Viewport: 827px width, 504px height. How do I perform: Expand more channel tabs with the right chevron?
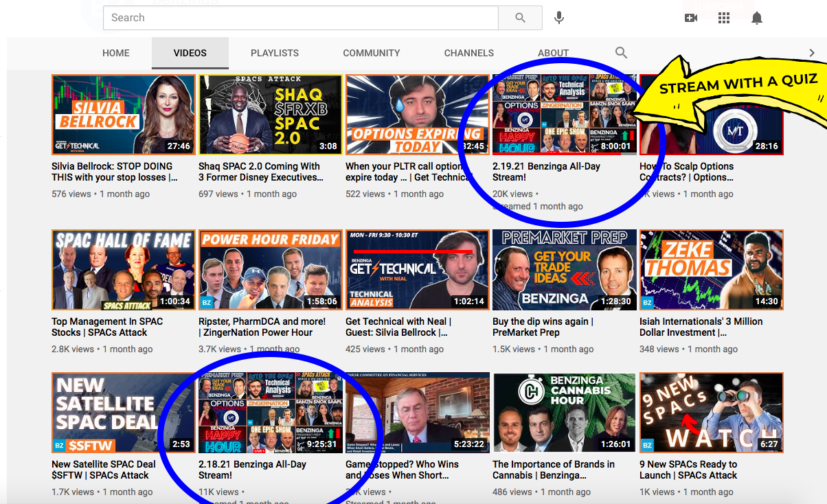tap(811, 52)
